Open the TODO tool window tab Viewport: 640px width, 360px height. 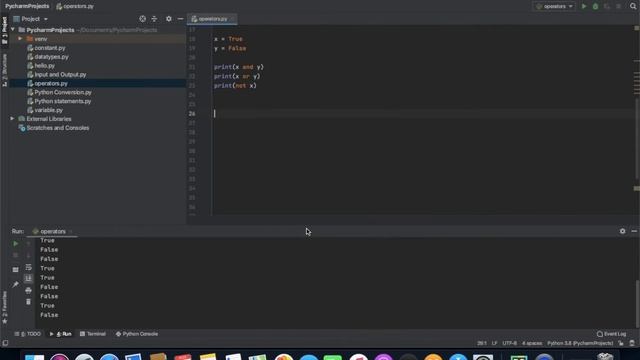click(x=28, y=334)
